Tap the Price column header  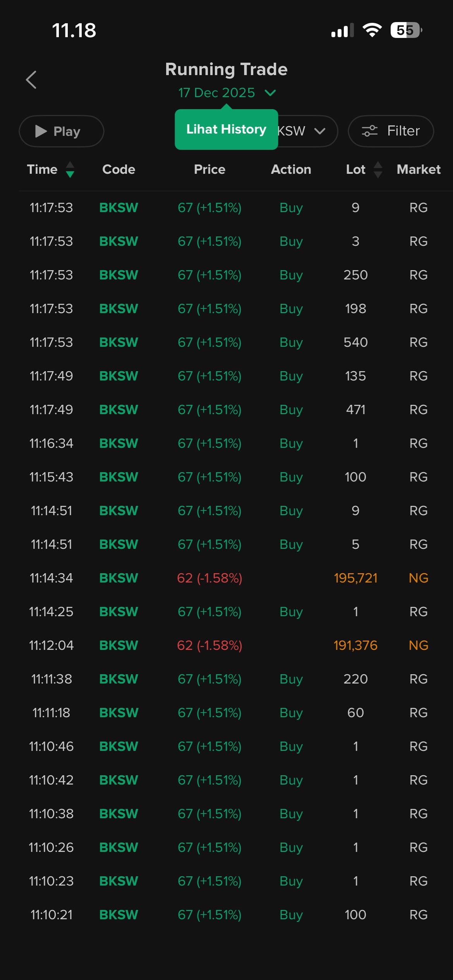point(209,170)
